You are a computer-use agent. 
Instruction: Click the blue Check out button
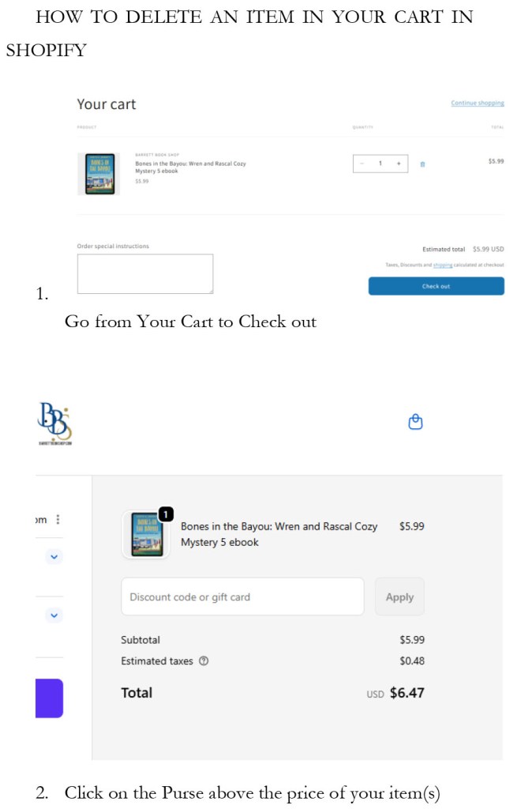pos(436,286)
